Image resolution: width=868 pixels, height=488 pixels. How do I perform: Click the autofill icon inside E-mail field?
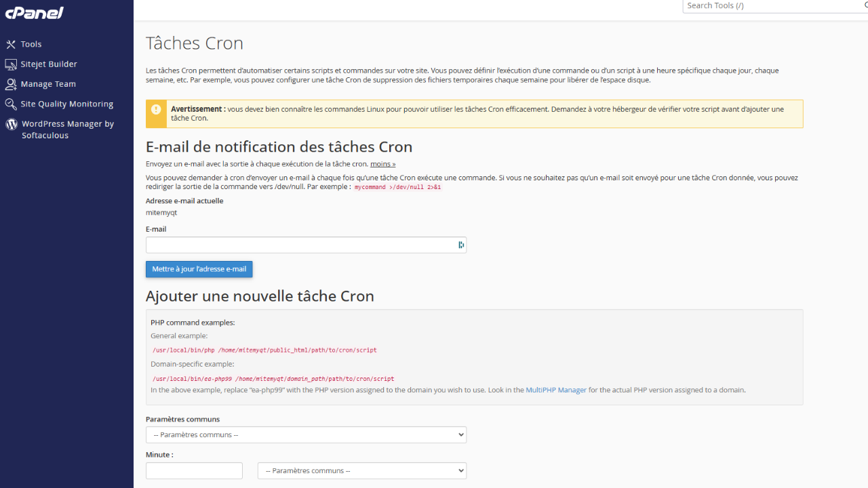460,245
